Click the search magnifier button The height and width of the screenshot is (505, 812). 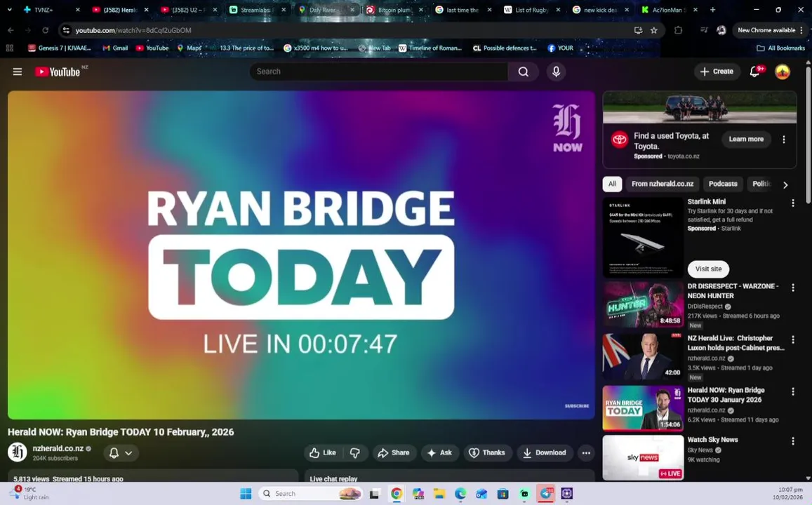(524, 72)
